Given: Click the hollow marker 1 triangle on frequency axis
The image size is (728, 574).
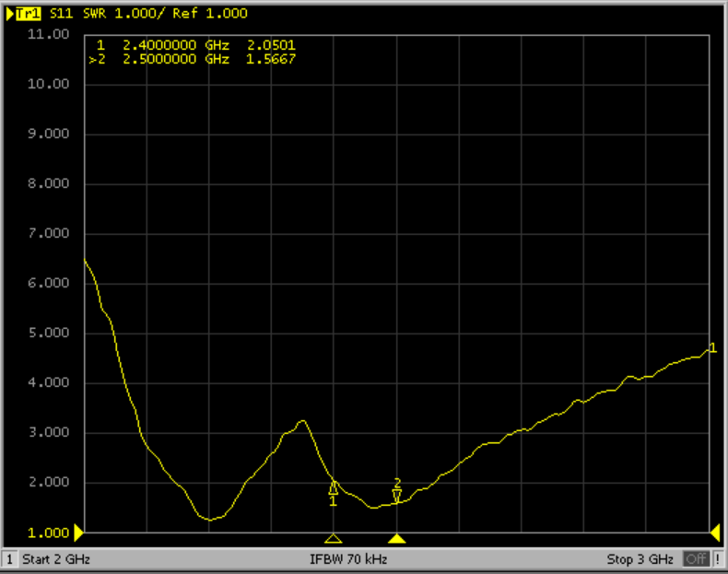Looking at the screenshot, I should (x=334, y=538).
